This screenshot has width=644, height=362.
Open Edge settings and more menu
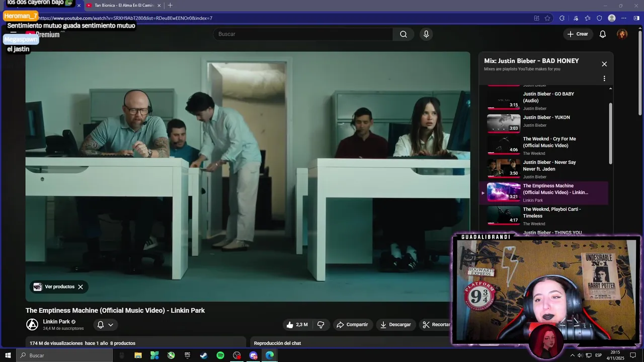click(624, 18)
